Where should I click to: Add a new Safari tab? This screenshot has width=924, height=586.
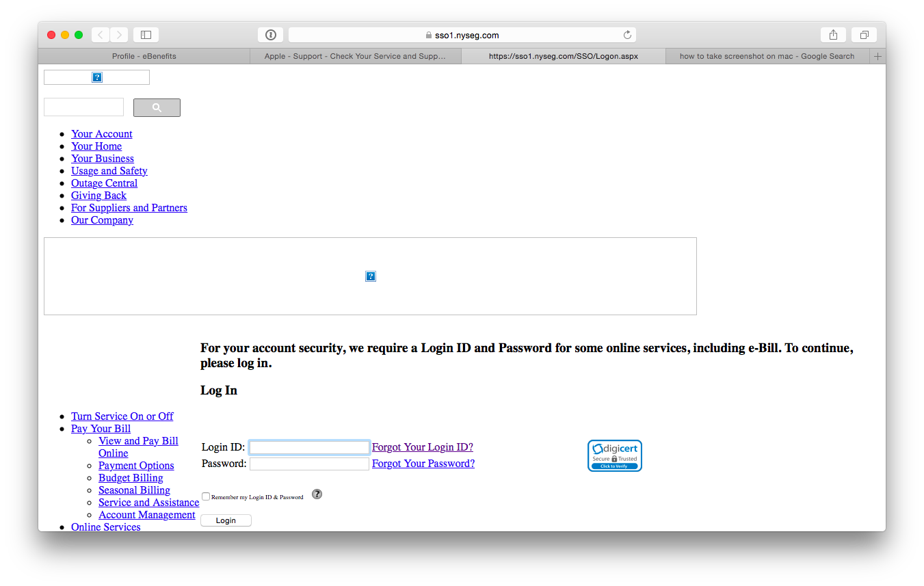[x=878, y=56]
